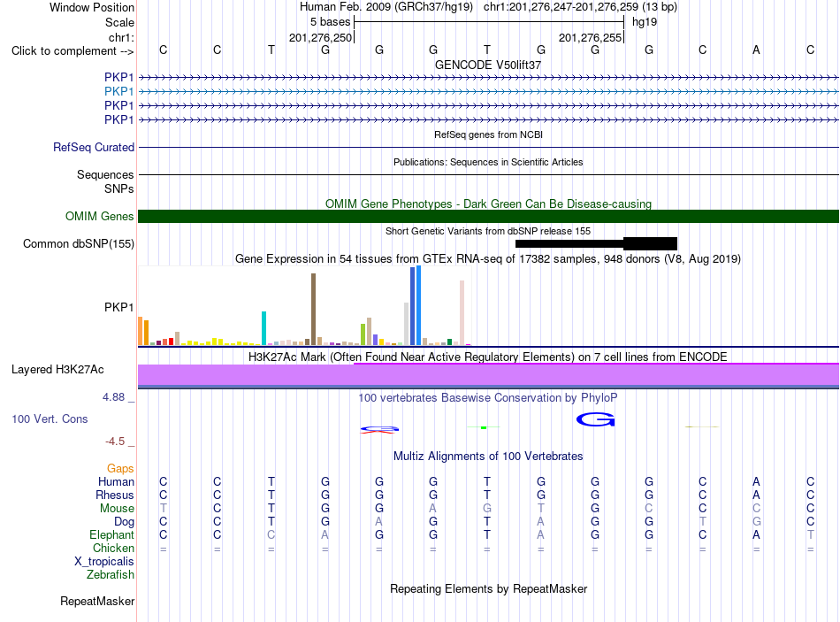The height and width of the screenshot is (622, 840).
Task: Click the orange GTEx bar at far left
Action: (x=141, y=331)
